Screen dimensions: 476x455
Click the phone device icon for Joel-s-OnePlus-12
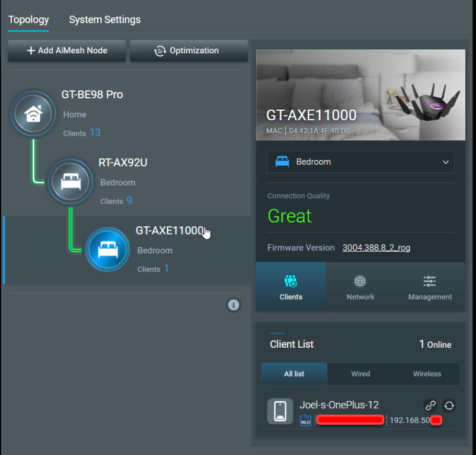pyautogui.click(x=280, y=411)
